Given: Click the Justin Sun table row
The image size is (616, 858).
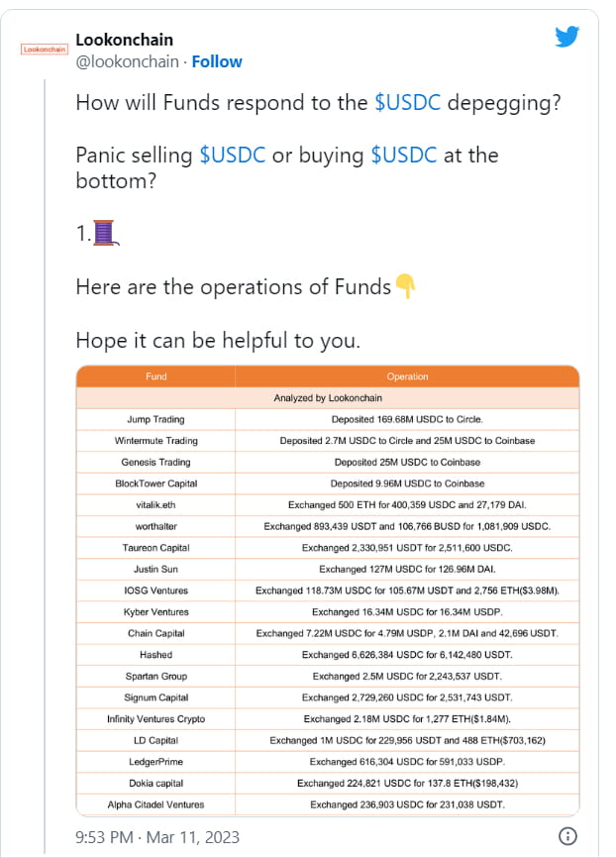Looking at the screenshot, I should pos(328,569).
